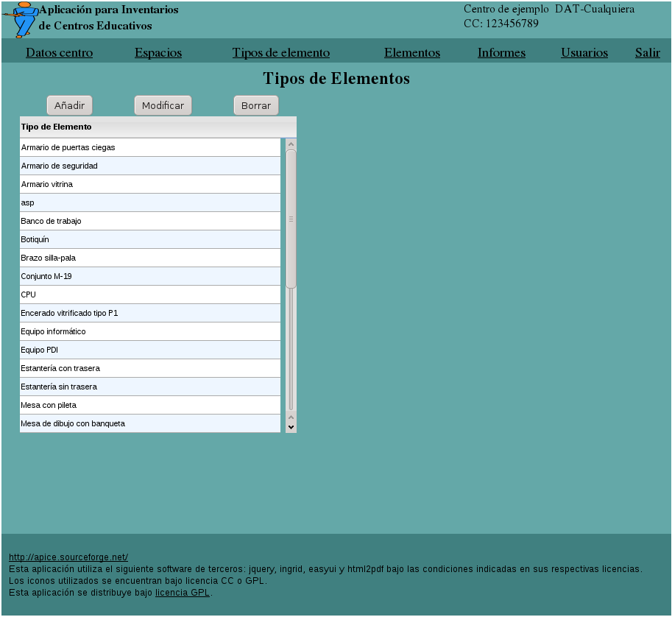
Task: Open the licencia GPL link
Action: click(x=182, y=593)
